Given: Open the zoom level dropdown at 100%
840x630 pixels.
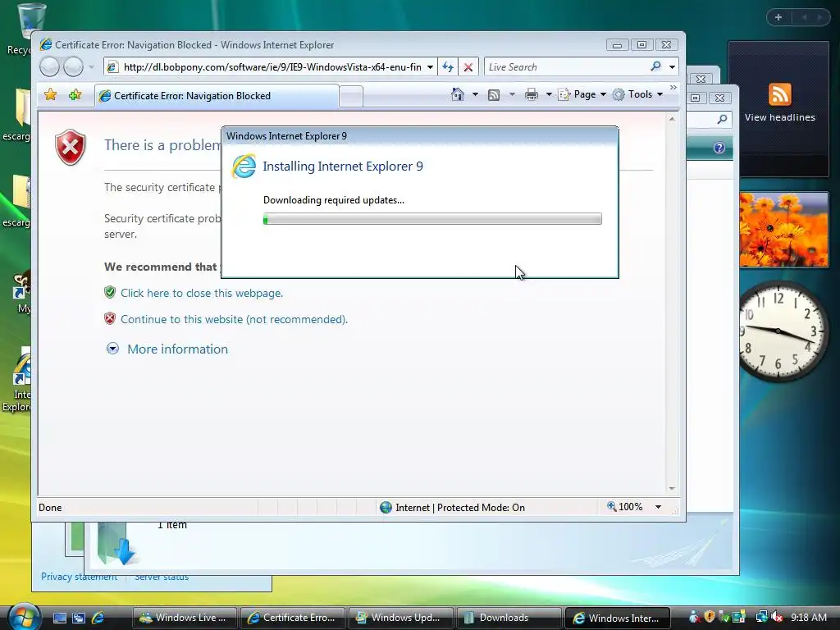Looking at the screenshot, I should pyautogui.click(x=659, y=507).
